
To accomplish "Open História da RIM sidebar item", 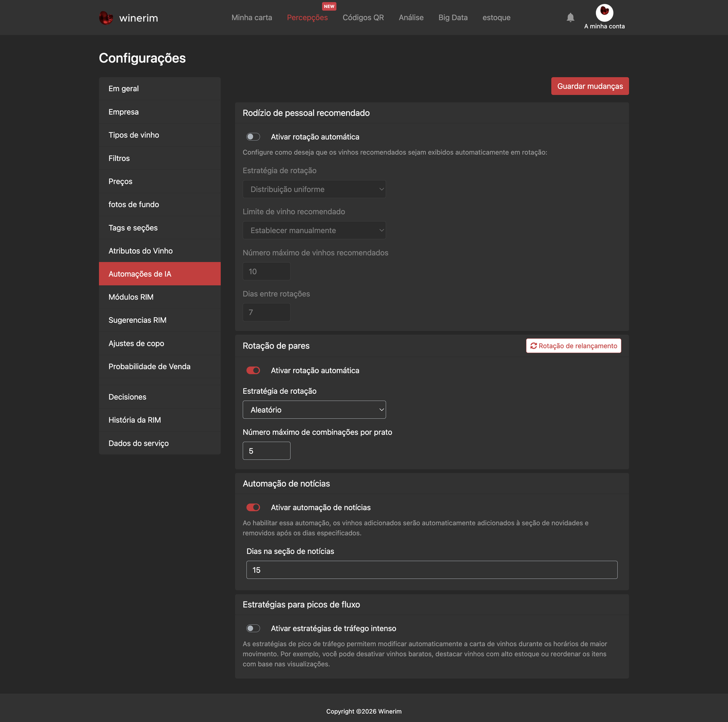I will pos(160,420).
